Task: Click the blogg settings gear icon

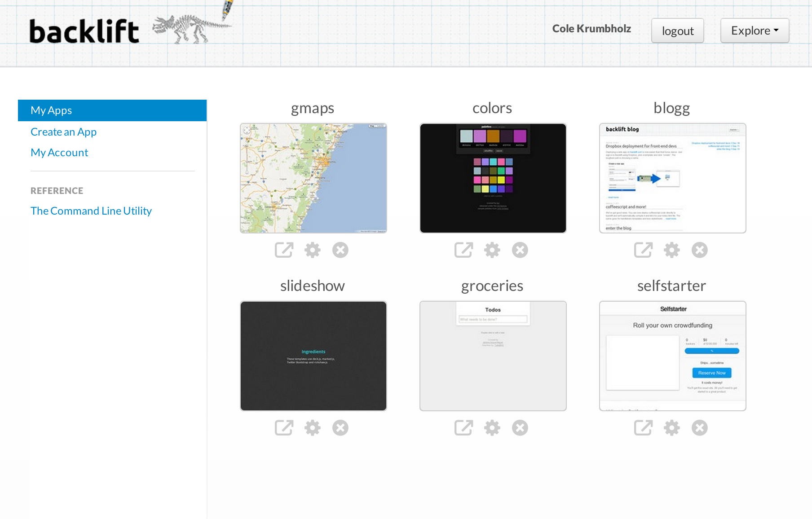Action: pos(672,250)
